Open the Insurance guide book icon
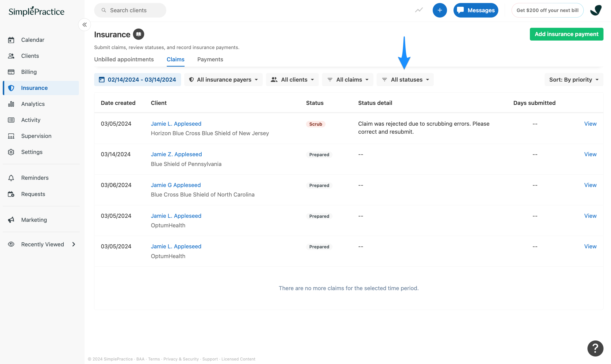 click(138, 34)
